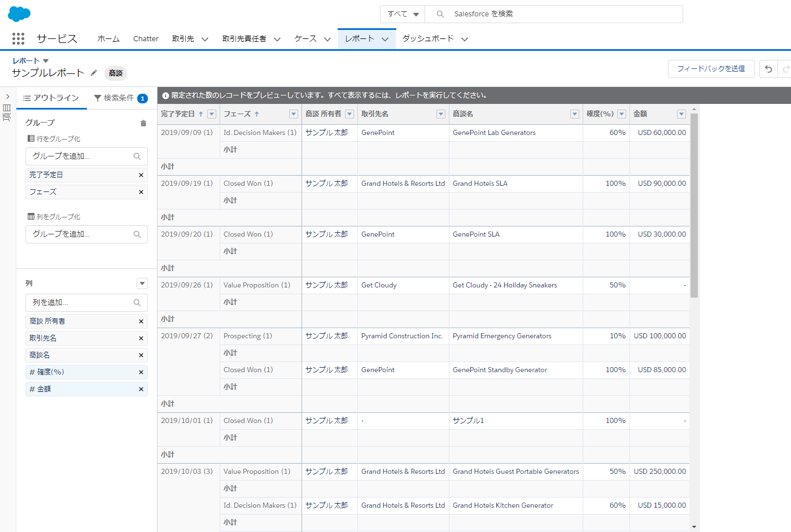Click the 商談 report type badge

click(116, 73)
